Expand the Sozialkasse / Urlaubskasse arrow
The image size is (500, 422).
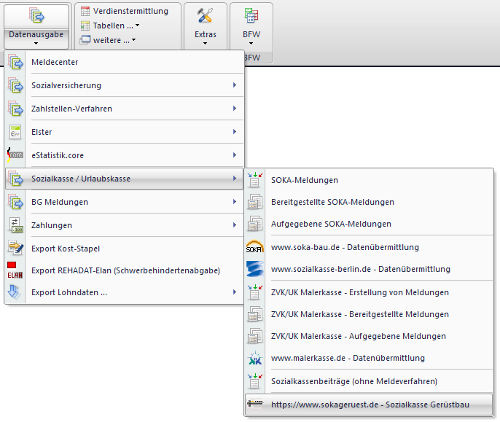click(235, 178)
